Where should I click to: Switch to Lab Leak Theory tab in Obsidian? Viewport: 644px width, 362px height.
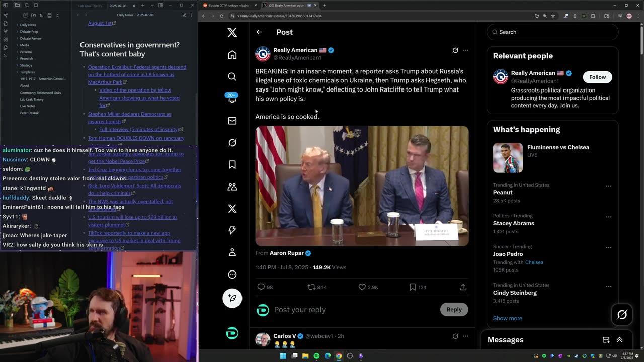point(90,6)
